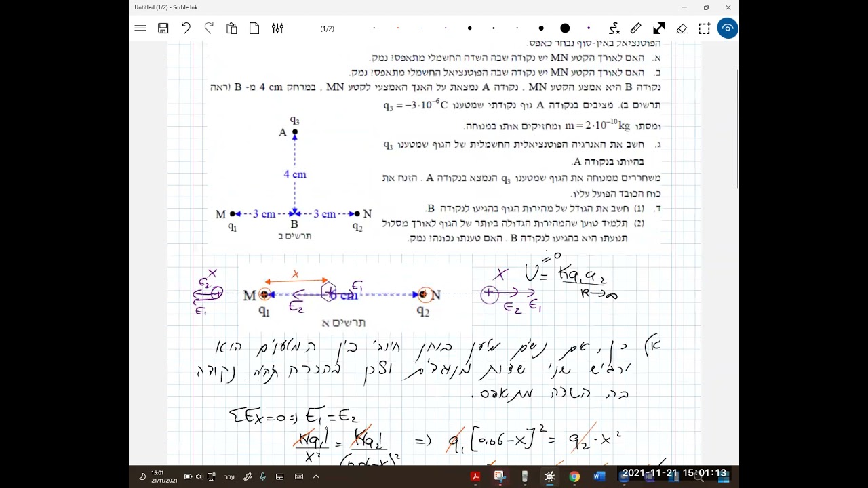Open the Windows Ink pen workspace icon
868x488 pixels.
248,476
